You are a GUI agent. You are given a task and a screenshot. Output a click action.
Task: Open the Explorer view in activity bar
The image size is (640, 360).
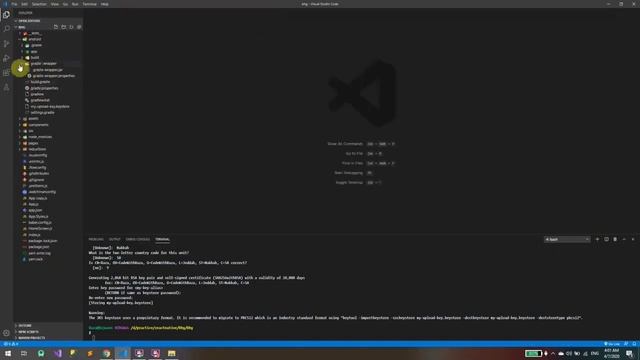pyautogui.click(x=6, y=15)
